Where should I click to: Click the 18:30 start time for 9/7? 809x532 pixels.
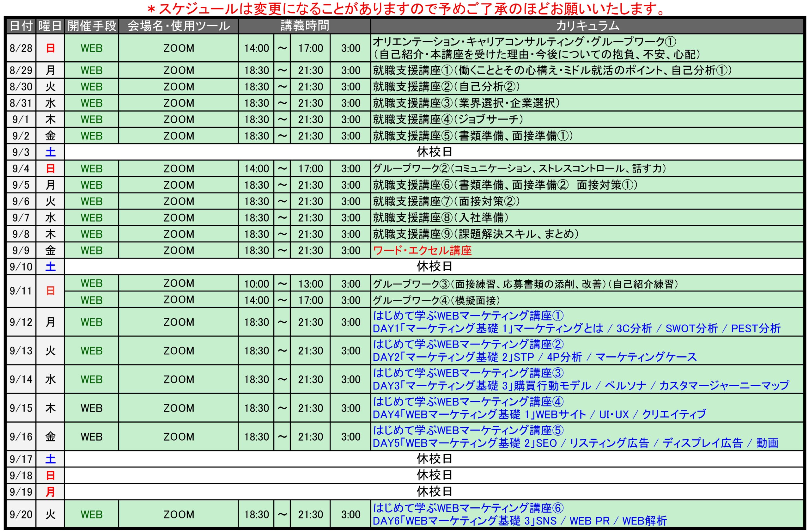[256, 217]
